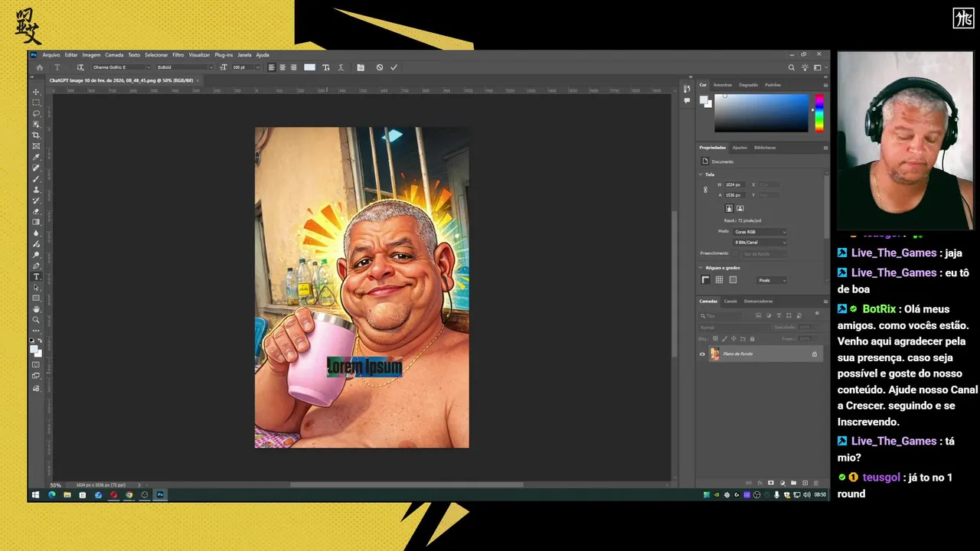Open the font family dropdown Dharma Gothic E

pos(122,67)
